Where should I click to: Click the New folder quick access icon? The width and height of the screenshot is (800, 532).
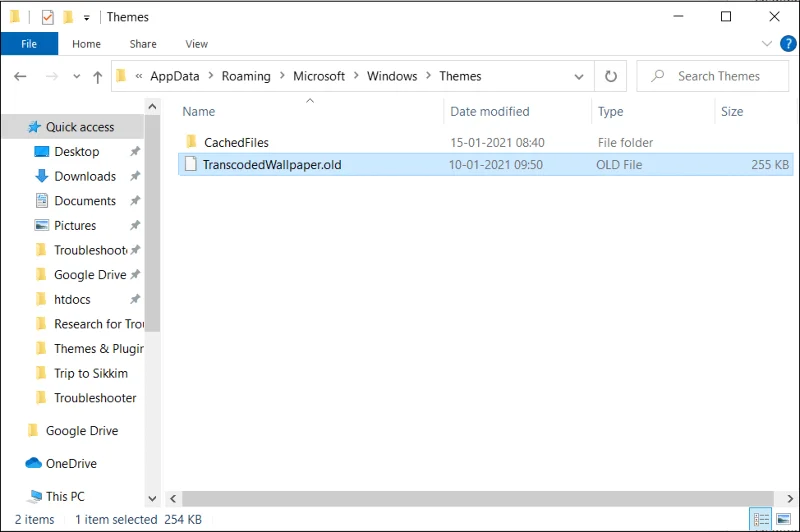pos(68,17)
